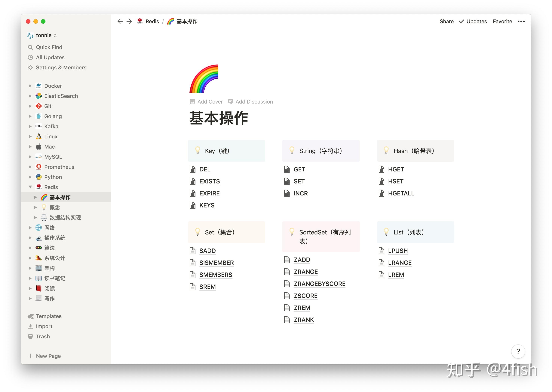Click the Share menu

point(446,21)
